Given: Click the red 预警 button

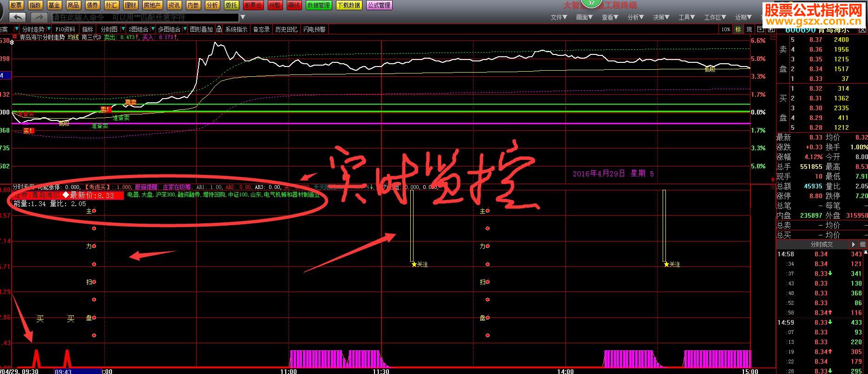Looking at the screenshot, I should 275,5.
